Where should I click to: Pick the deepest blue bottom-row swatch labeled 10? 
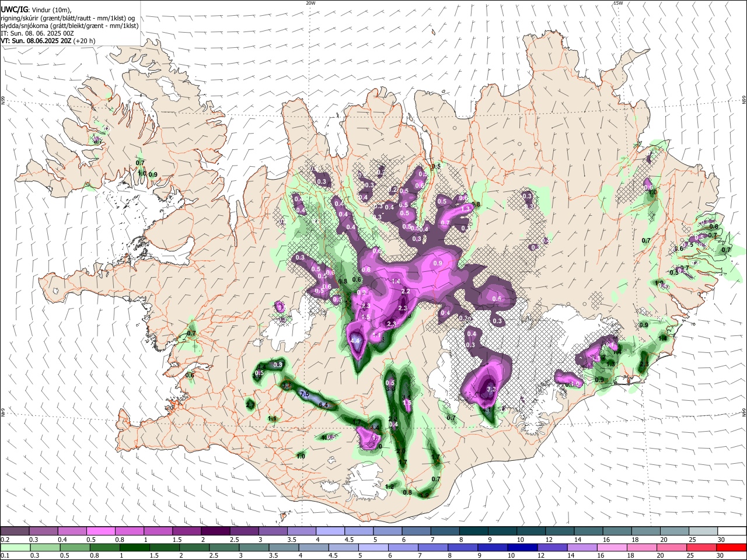click(522, 547)
